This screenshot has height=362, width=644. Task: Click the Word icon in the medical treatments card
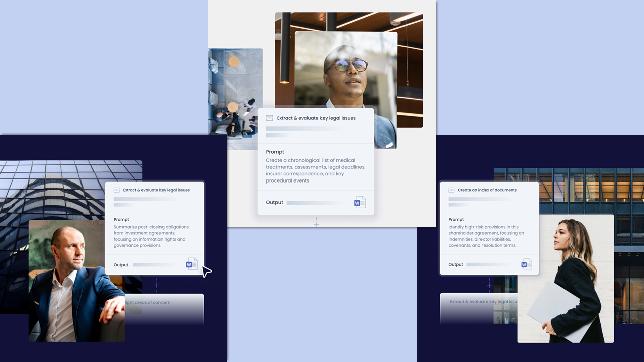click(360, 202)
